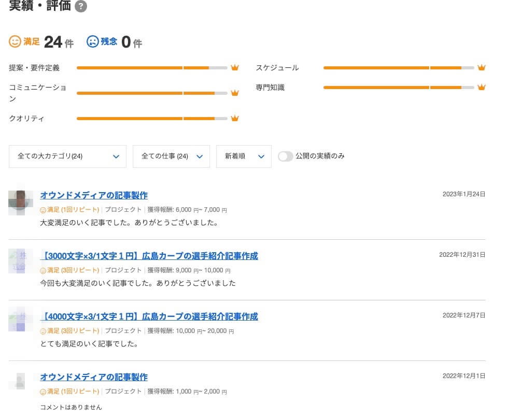Image resolution: width=507 pixels, height=420 pixels.
Task: Click the help question mark beside 実績・評価
Action: click(81, 7)
